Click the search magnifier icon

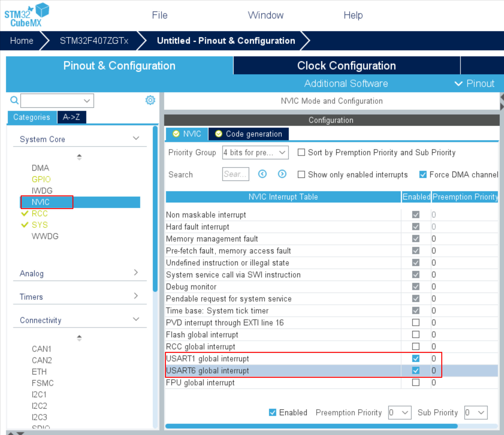pos(14,100)
